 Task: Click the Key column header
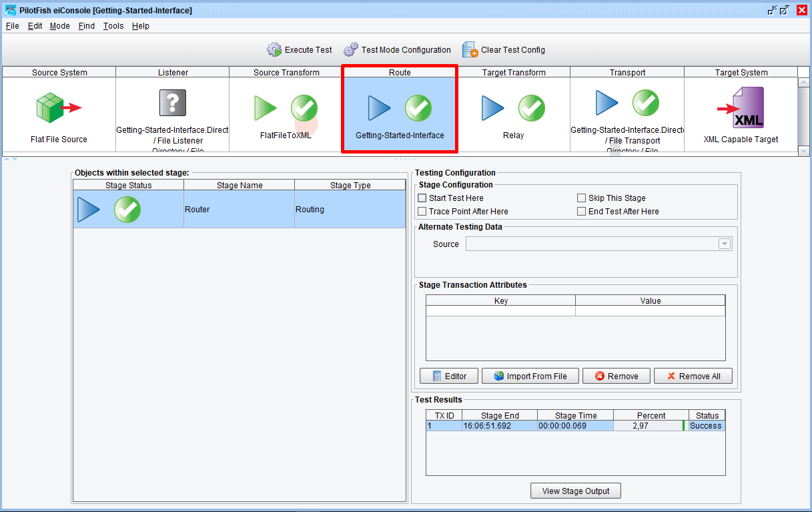(501, 300)
